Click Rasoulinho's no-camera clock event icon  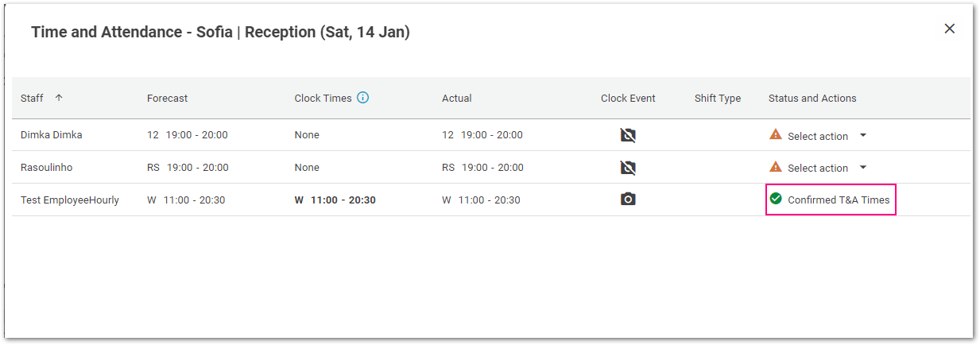click(x=628, y=168)
